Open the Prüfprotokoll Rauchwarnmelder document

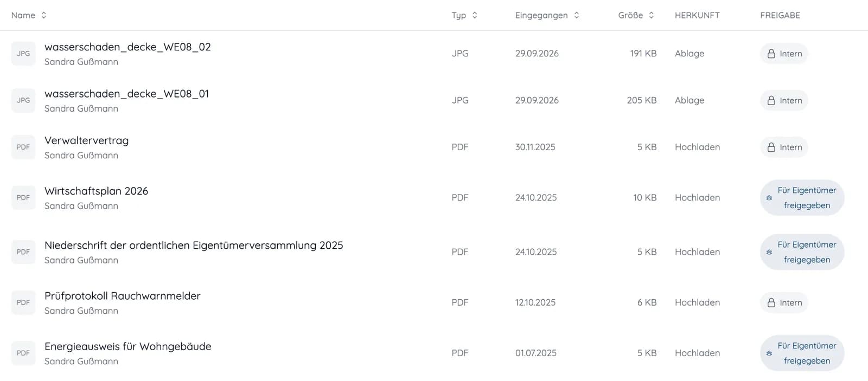tap(123, 296)
